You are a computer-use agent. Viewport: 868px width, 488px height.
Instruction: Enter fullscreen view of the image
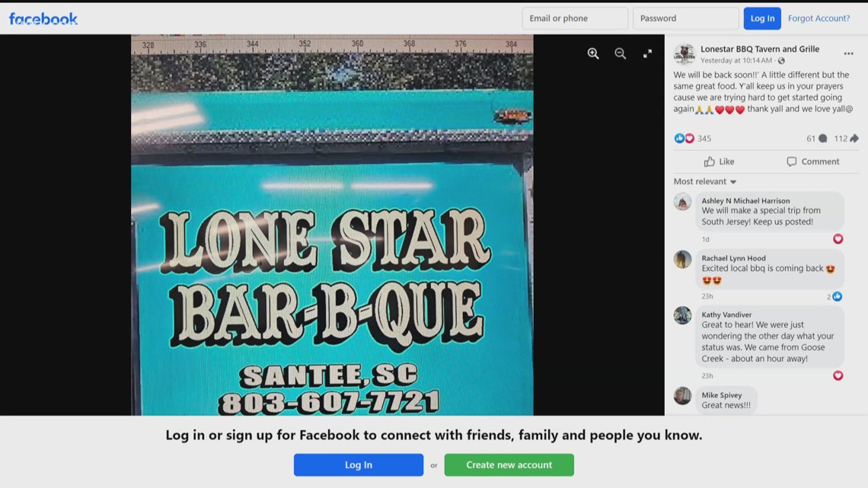click(648, 53)
